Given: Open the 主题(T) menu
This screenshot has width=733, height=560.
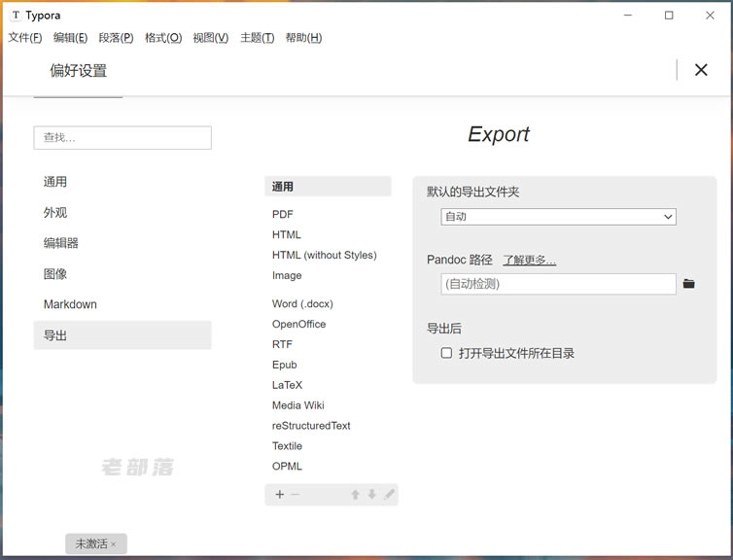Looking at the screenshot, I should [257, 38].
